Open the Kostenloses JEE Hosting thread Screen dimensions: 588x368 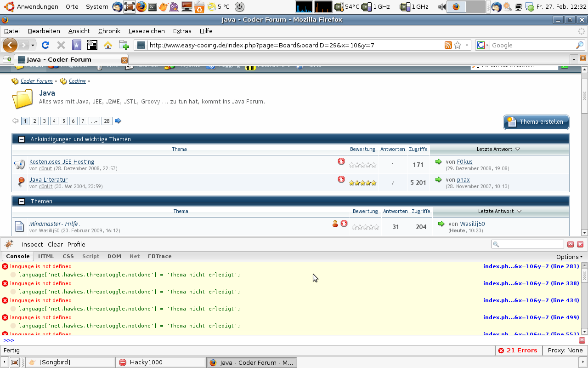pos(62,161)
